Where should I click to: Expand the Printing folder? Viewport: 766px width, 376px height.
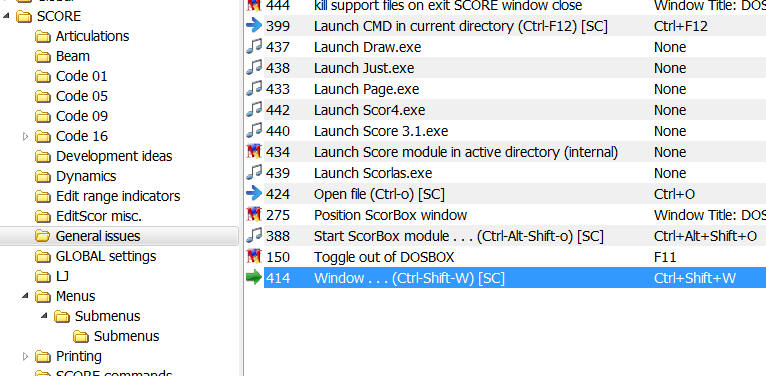coord(25,356)
